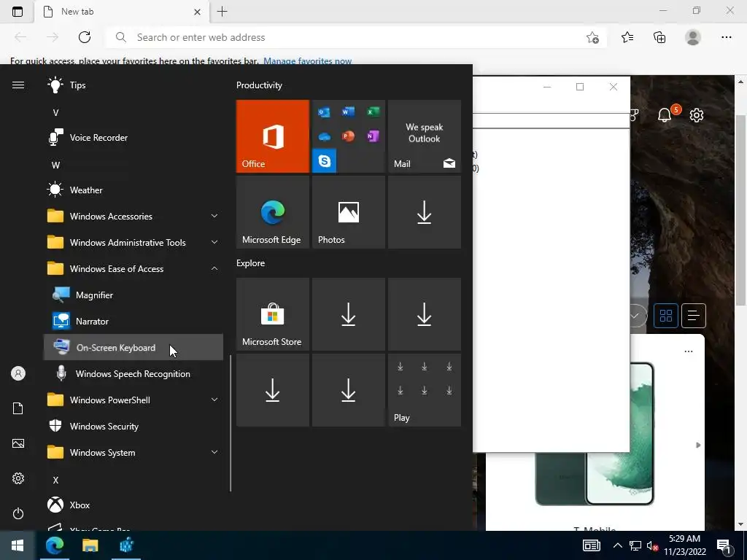Viewport: 747px width, 560px height.
Task: Open Edge from the taskbar
Action: coord(54,545)
